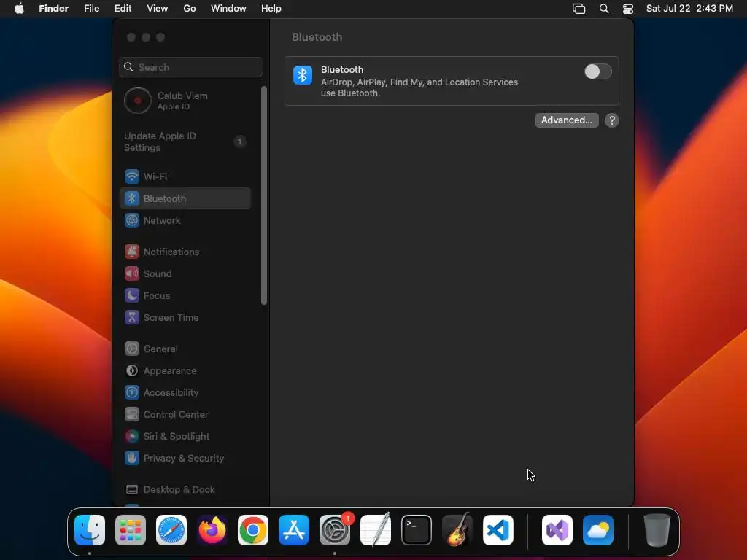Screen dimensions: 747x560
Task: Launch GarageBand from the Dock
Action: tap(457, 530)
